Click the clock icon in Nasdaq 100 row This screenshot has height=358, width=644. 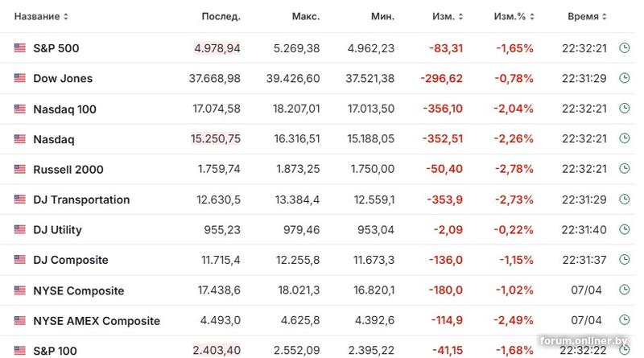(625, 109)
